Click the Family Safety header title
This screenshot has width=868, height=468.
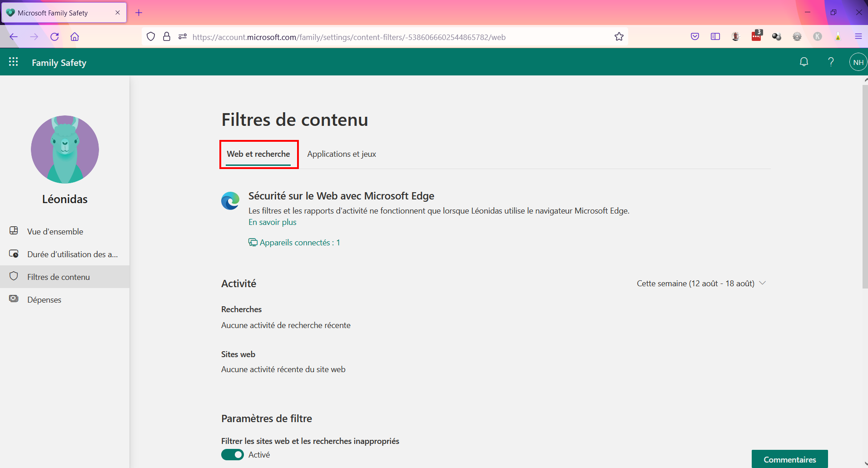pos(59,63)
